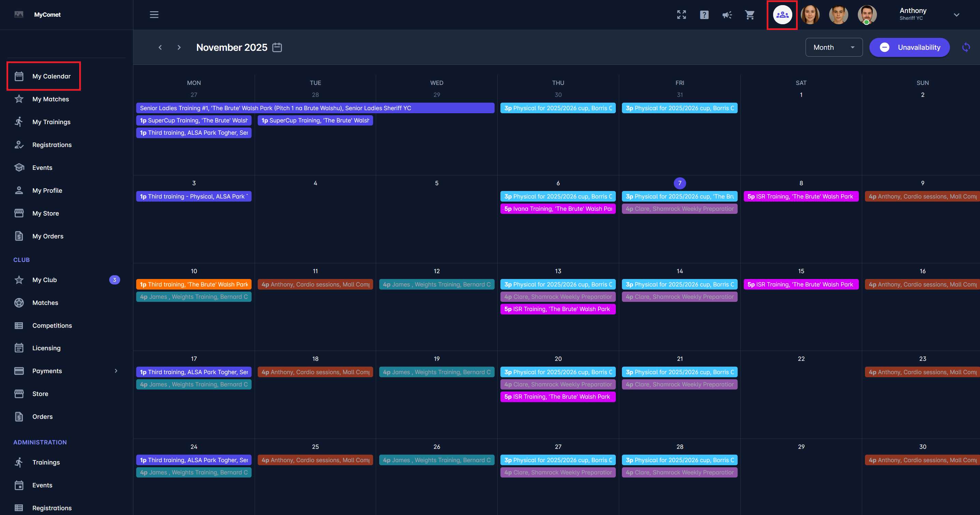Open orange Third training event on 10th
This screenshot has width=980, height=515.
point(194,284)
